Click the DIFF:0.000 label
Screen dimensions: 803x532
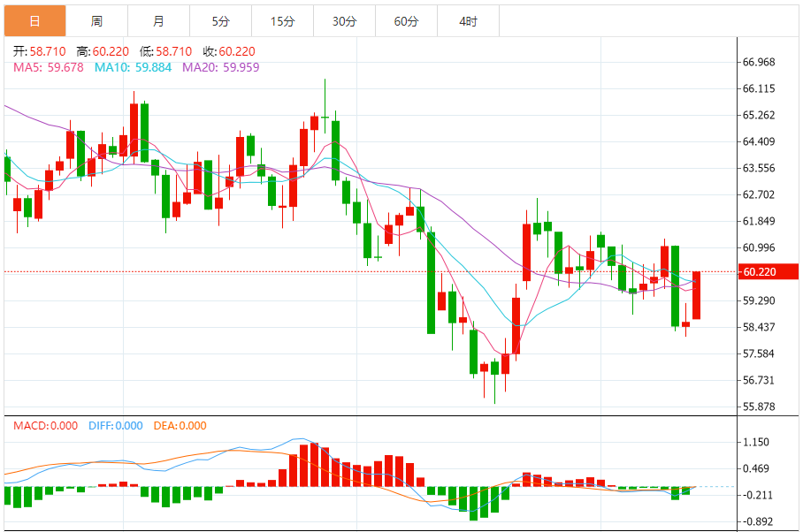pyautogui.click(x=116, y=426)
